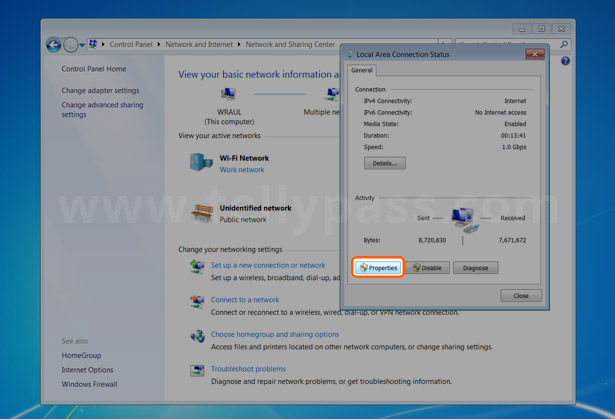Open Connect to a network link

[245, 300]
